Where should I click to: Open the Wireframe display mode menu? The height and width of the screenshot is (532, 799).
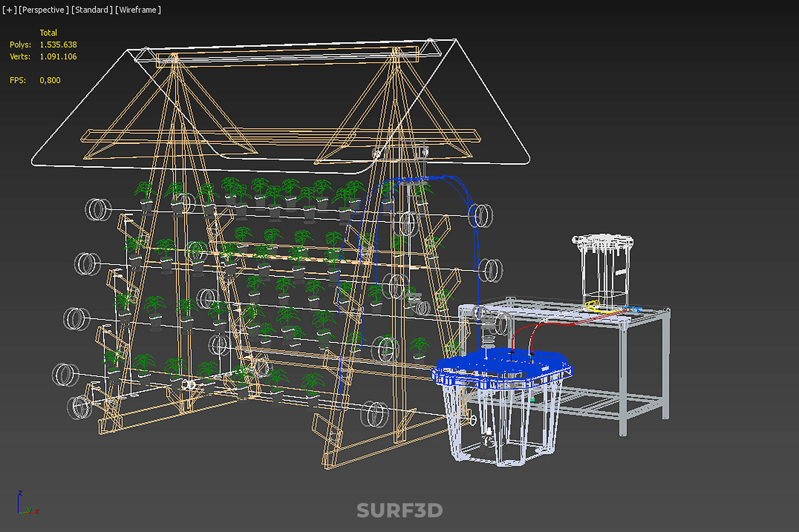138,10
